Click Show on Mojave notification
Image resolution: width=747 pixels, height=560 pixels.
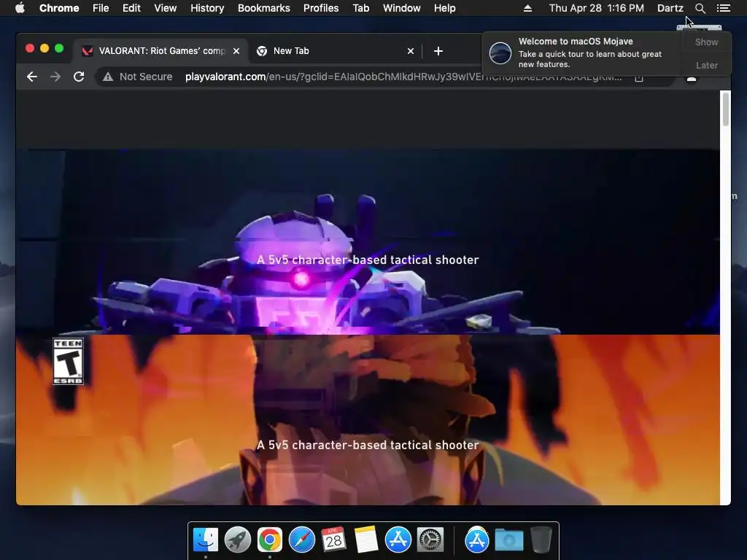pyautogui.click(x=706, y=42)
